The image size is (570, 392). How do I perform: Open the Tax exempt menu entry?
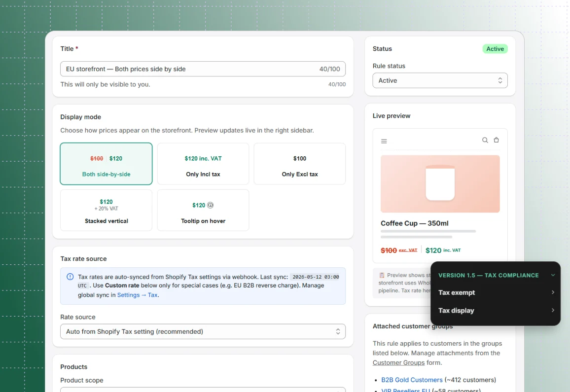pos(496,293)
